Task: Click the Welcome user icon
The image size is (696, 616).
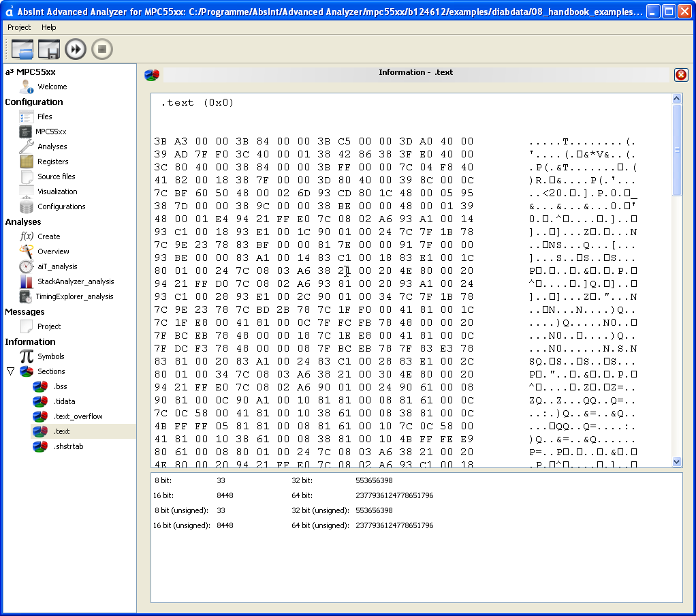Action: click(x=27, y=87)
